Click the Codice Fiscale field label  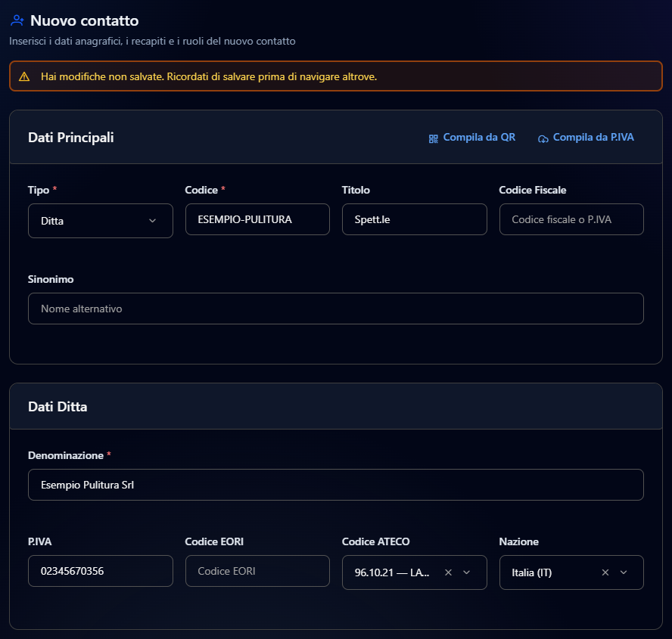point(532,190)
